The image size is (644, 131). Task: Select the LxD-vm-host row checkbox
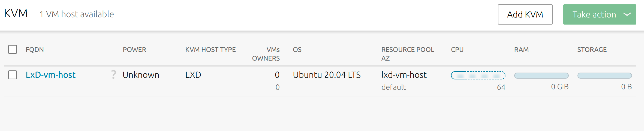(x=13, y=75)
